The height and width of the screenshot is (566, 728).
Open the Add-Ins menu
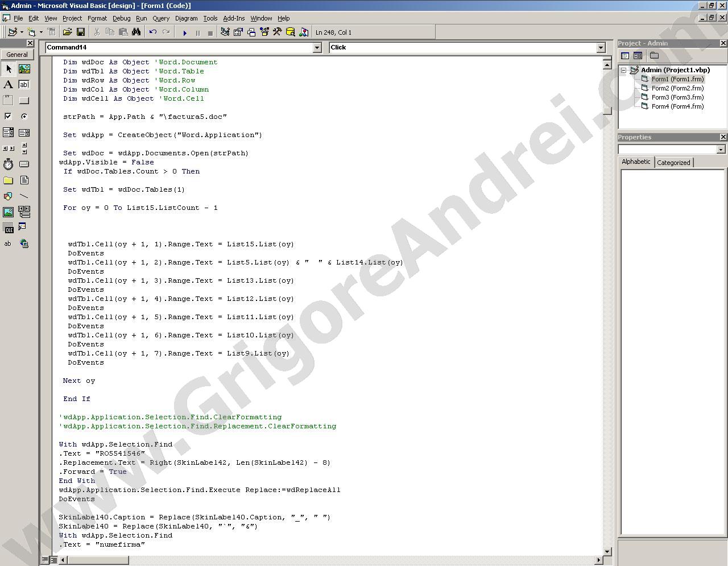click(x=234, y=18)
